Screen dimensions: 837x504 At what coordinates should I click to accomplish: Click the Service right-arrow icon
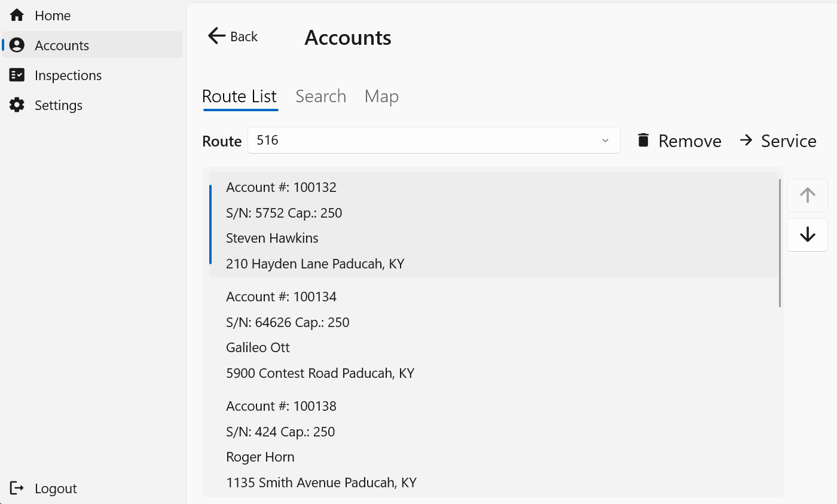click(x=746, y=140)
